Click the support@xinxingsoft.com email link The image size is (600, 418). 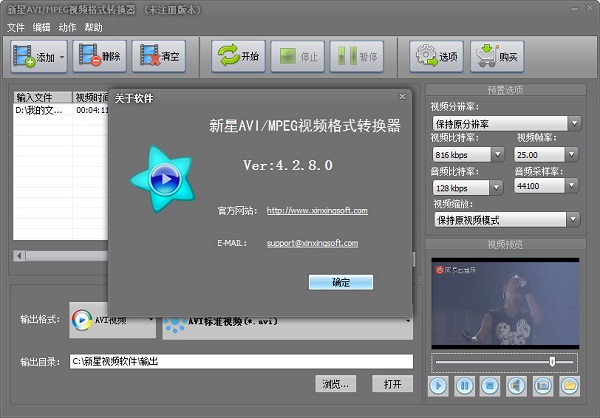(313, 243)
